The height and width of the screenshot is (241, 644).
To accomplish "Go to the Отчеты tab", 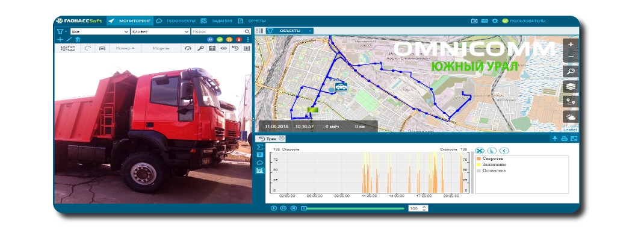I will [252, 20].
